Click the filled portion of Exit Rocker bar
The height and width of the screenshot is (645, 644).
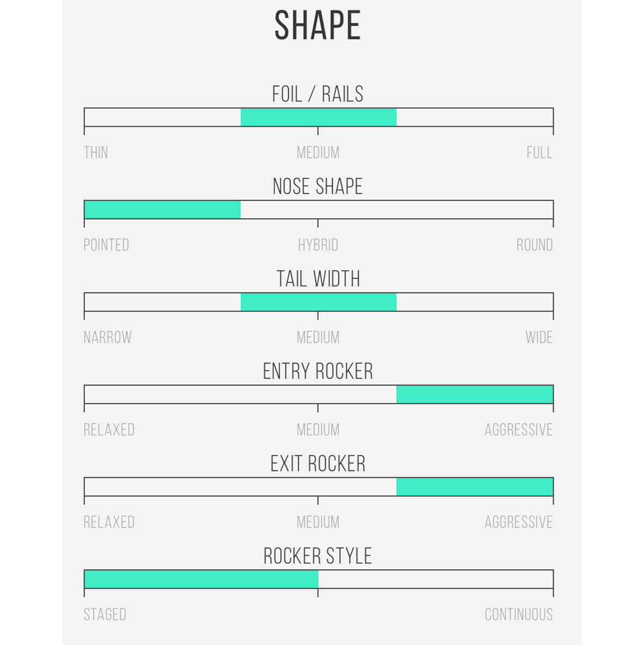475,487
